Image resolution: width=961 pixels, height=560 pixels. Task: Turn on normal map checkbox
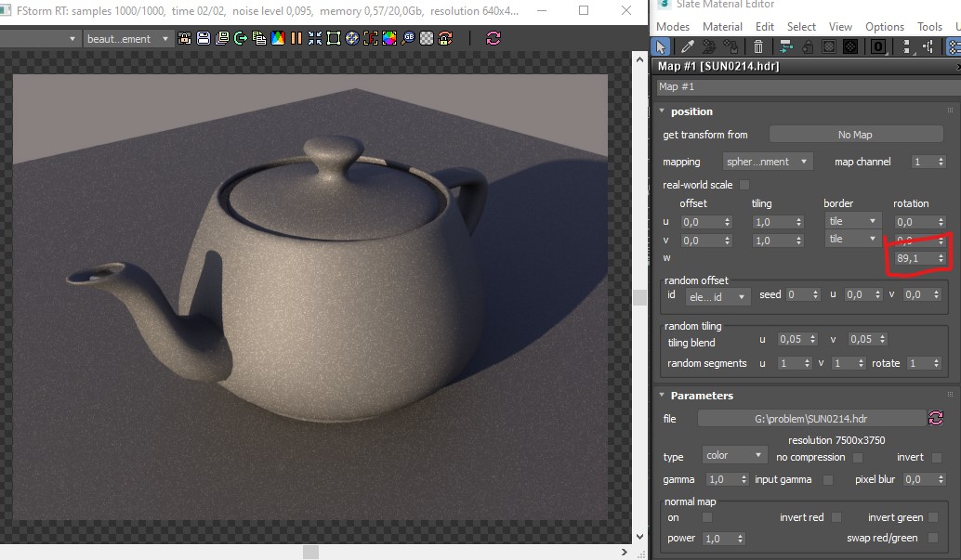[706, 517]
